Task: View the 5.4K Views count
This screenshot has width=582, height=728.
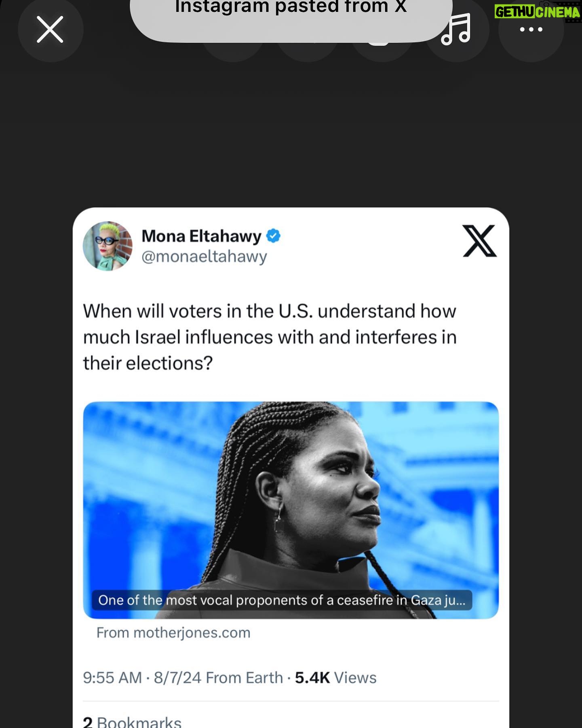Action: pyautogui.click(x=335, y=678)
